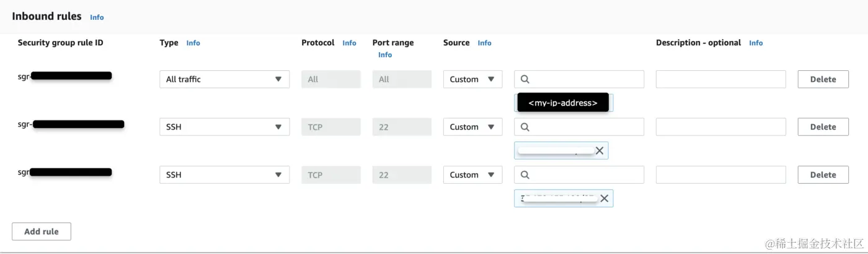Open Info link beside Type column
Viewport: 868px width, 254px height.
point(193,43)
